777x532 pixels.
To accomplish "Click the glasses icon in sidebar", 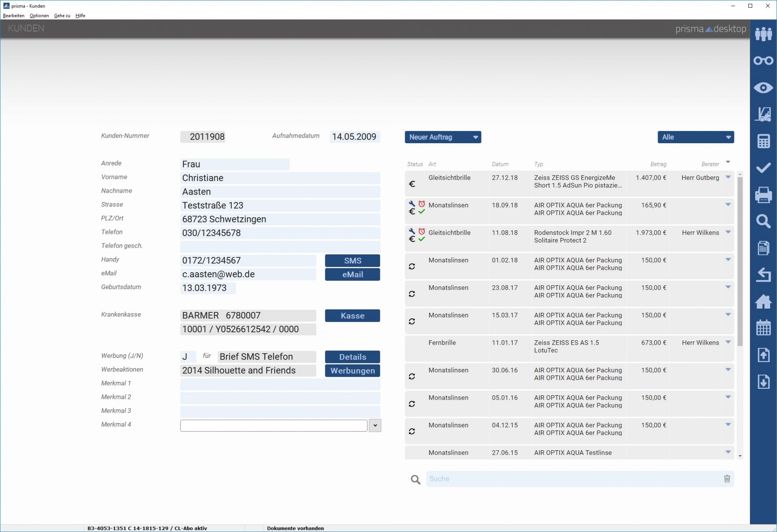I will click(x=763, y=61).
